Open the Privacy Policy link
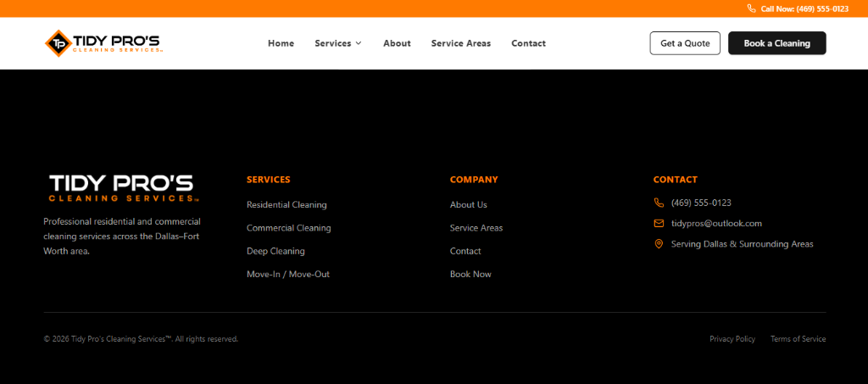Image resolution: width=868 pixels, height=384 pixels. pos(732,339)
